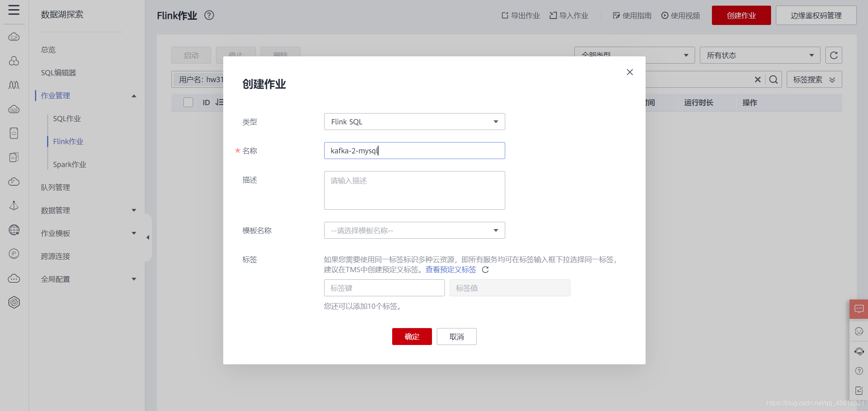Click the refresh icon beside 所有状态

[834, 55]
